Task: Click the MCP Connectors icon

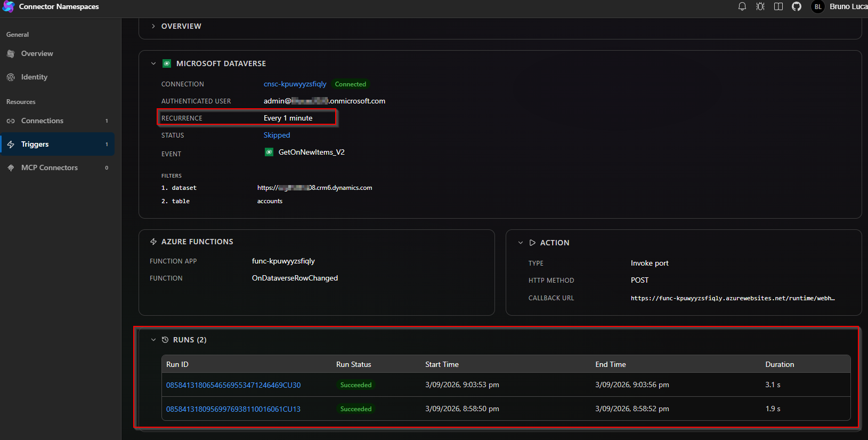Action: tap(11, 168)
